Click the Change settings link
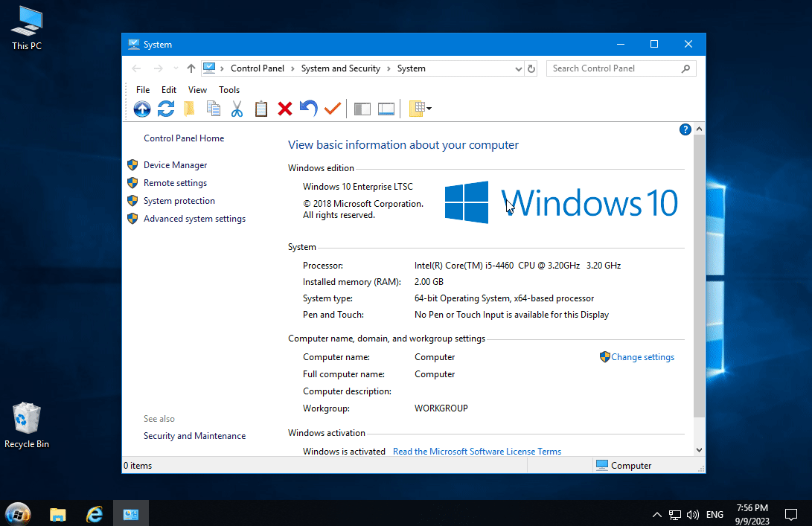812x526 pixels. click(x=642, y=357)
